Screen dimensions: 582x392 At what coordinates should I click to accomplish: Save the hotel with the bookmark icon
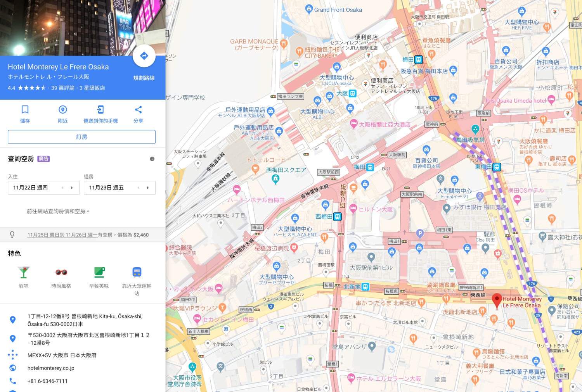coord(25,109)
